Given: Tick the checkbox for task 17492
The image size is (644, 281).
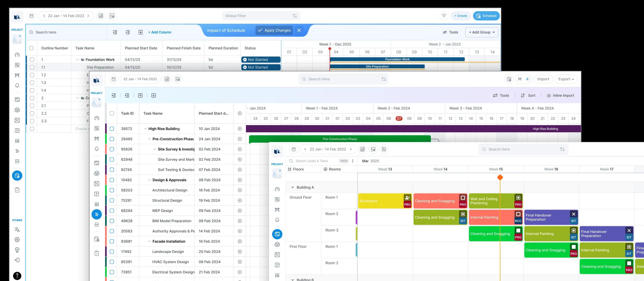Looking at the screenshot, I should tap(112, 252).
